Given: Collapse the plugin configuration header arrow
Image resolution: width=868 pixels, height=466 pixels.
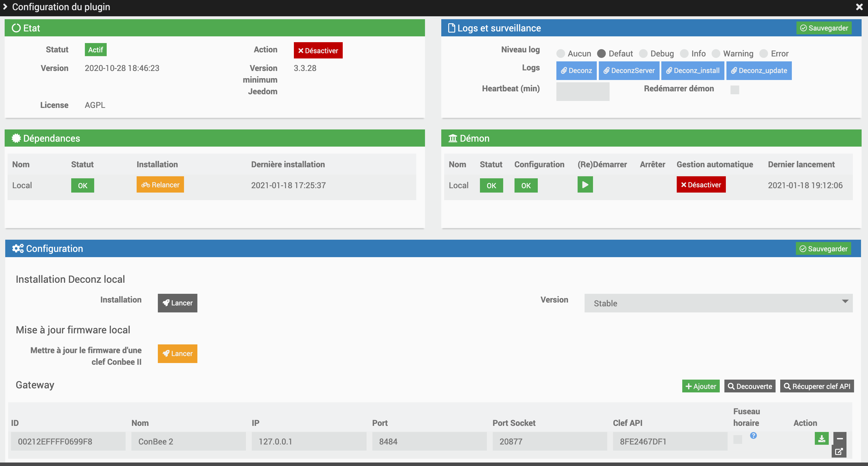Looking at the screenshot, I should point(5,7).
